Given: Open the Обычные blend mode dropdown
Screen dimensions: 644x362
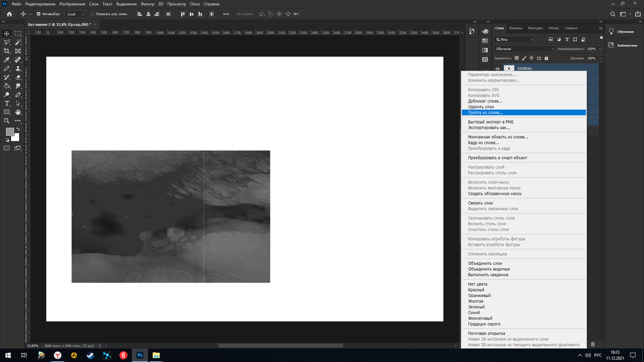Looking at the screenshot, I should point(525,49).
